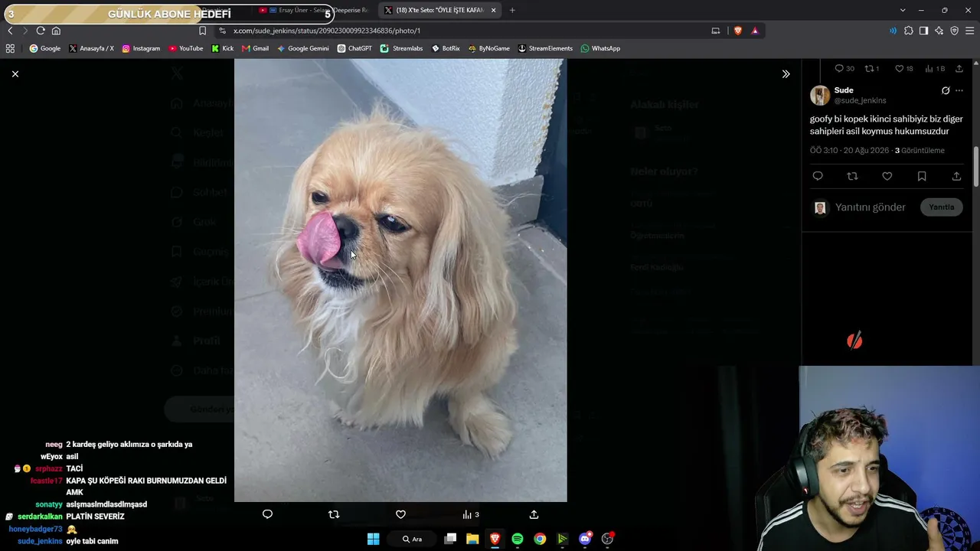980x551 pixels.
Task: Open the Brave Rewards triangle icon
Action: (x=755, y=31)
